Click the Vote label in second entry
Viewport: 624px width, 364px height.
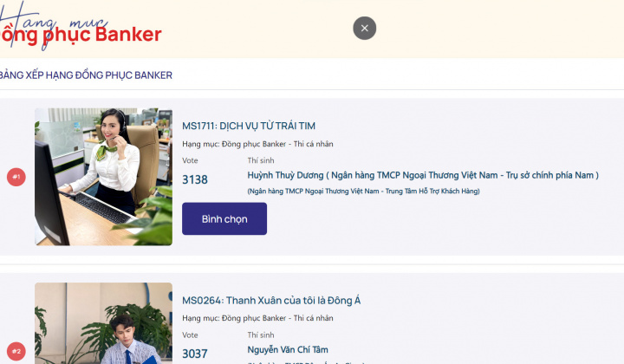click(190, 335)
